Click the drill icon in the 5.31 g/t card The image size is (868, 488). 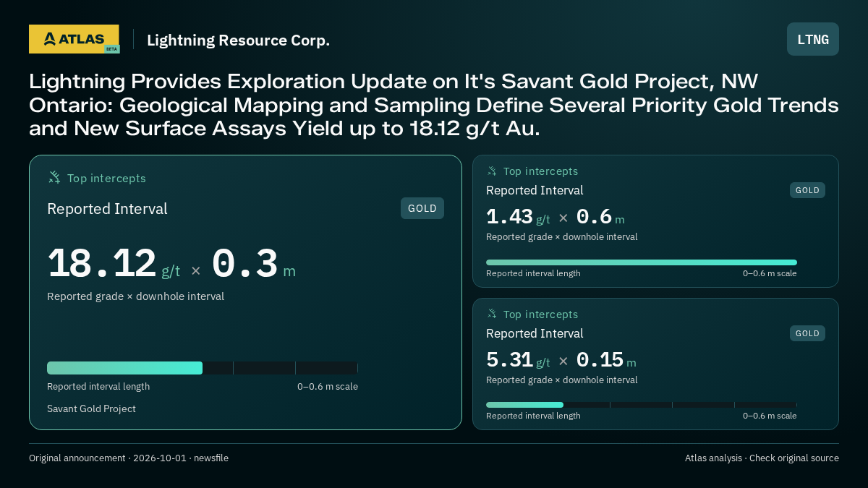coord(492,314)
